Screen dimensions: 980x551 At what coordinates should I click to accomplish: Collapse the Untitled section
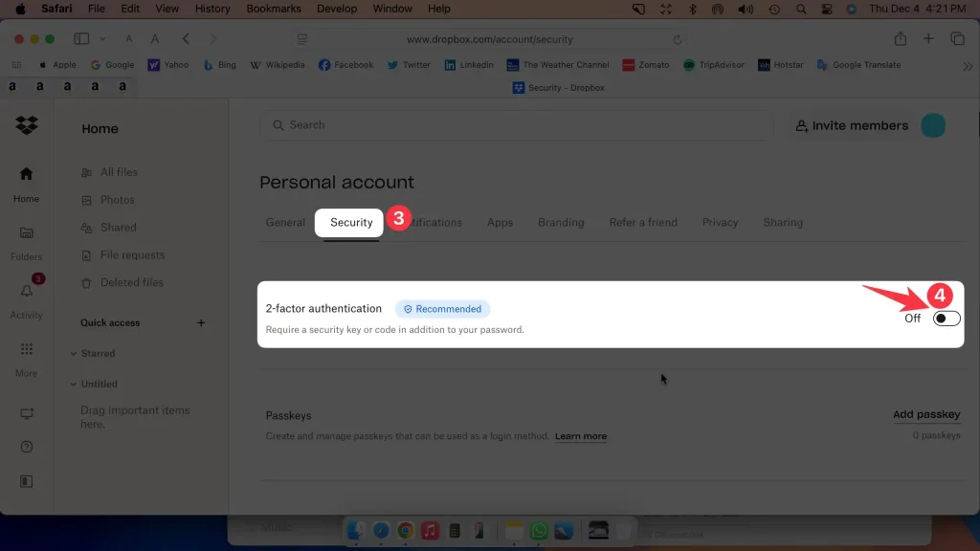(75, 384)
